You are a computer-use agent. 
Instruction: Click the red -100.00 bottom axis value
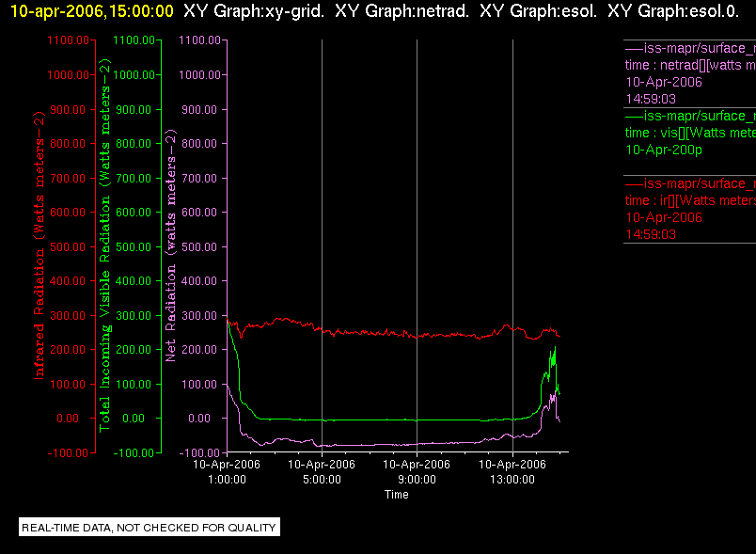coord(68,452)
